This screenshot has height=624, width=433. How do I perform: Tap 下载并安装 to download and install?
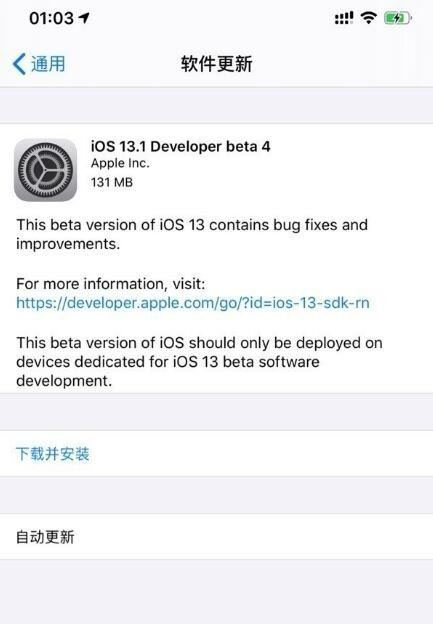click(53, 454)
